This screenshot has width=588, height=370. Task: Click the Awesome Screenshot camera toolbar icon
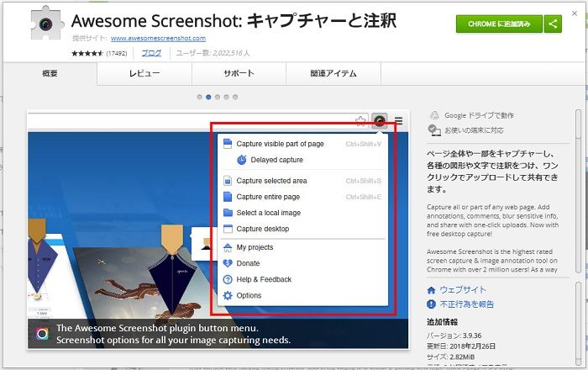(380, 121)
